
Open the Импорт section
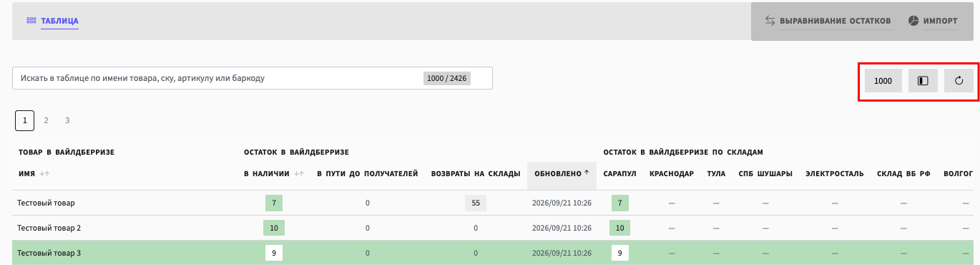click(933, 21)
